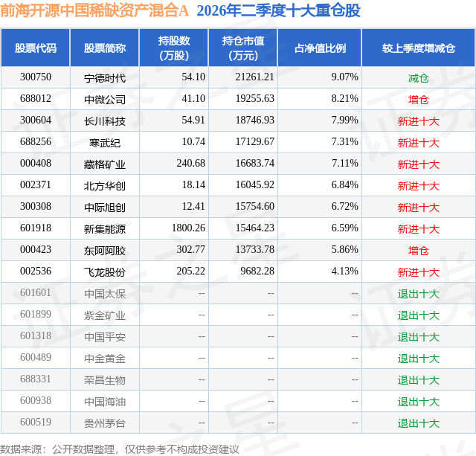Click the 占净值比例 column header
The image size is (476, 456).
point(320,48)
